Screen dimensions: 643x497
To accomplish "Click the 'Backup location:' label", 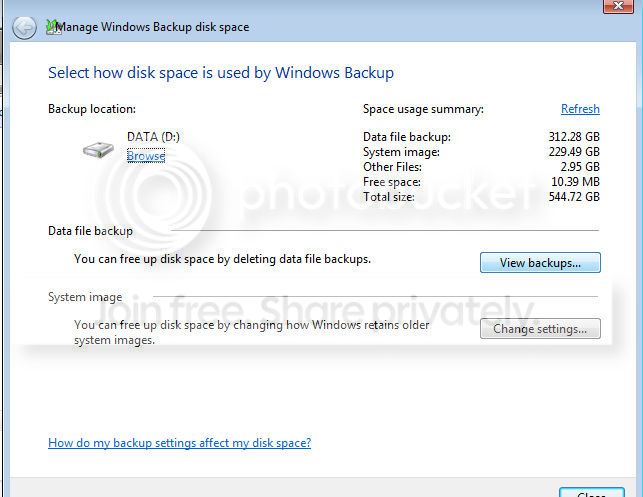I will pos(92,109).
